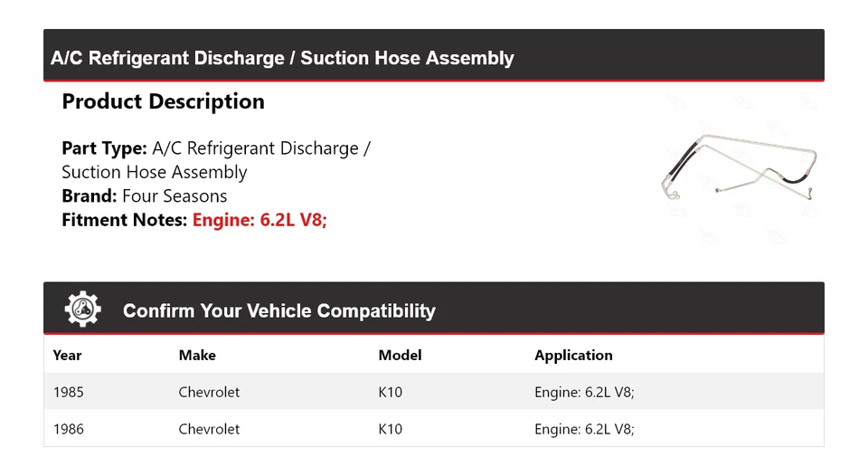868x476 pixels.
Task: Click the Year column header
Action: click(x=67, y=356)
